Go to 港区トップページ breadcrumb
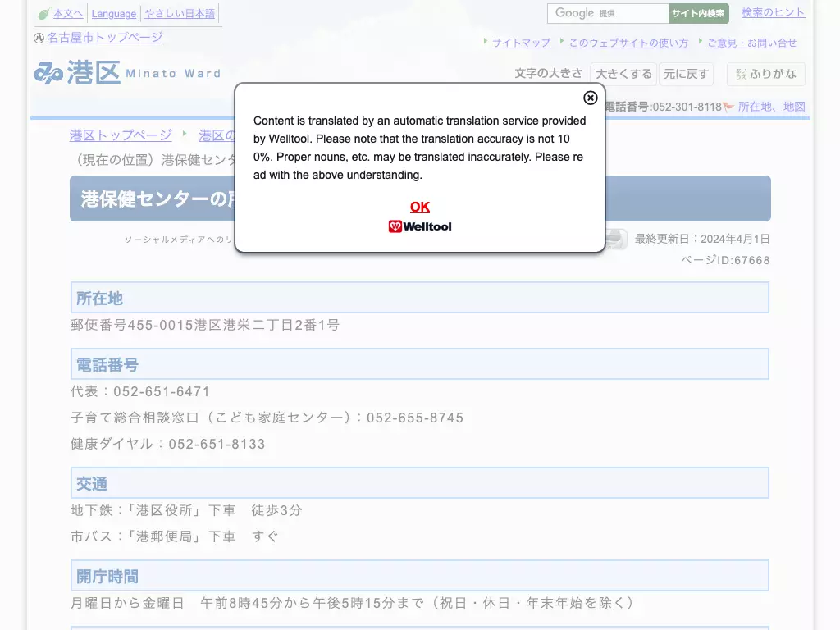The height and width of the screenshot is (630, 840). click(121, 135)
